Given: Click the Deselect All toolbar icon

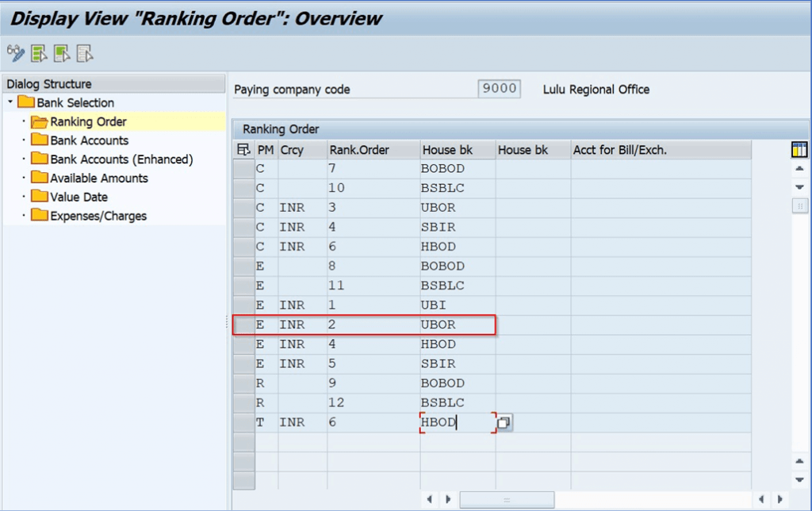Looking at the screenshot, I should [x=84, y=53].
